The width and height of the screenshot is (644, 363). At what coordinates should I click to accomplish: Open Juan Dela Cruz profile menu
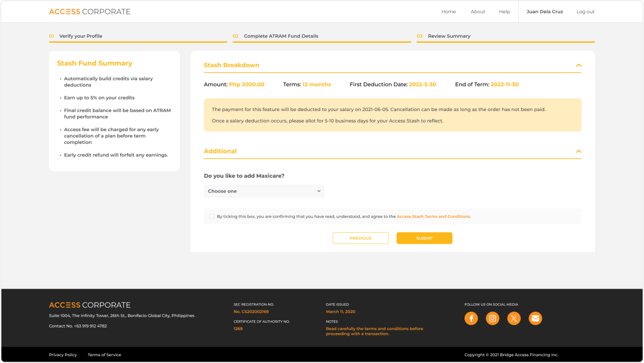coord(545,12)
